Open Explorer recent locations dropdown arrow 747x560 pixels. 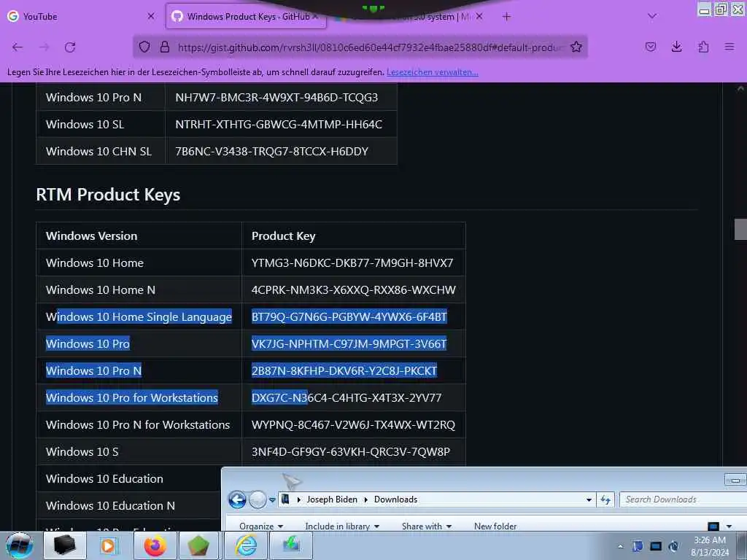pos(272,500)
